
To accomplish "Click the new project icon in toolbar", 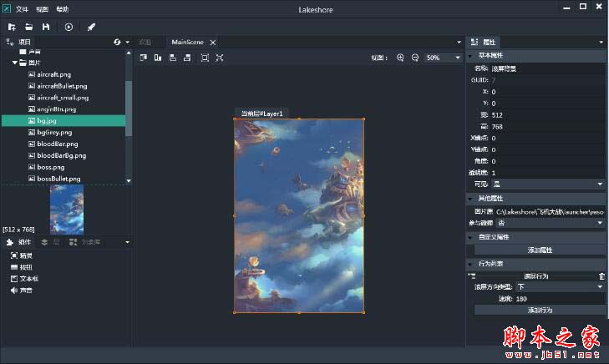I will coord(12,27).
